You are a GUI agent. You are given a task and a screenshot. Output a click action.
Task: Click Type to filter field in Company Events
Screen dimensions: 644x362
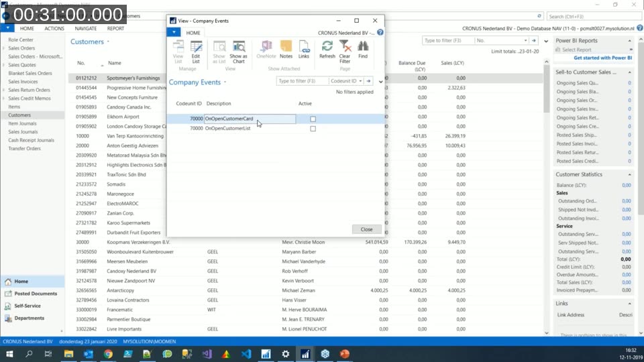click(303, 81)
